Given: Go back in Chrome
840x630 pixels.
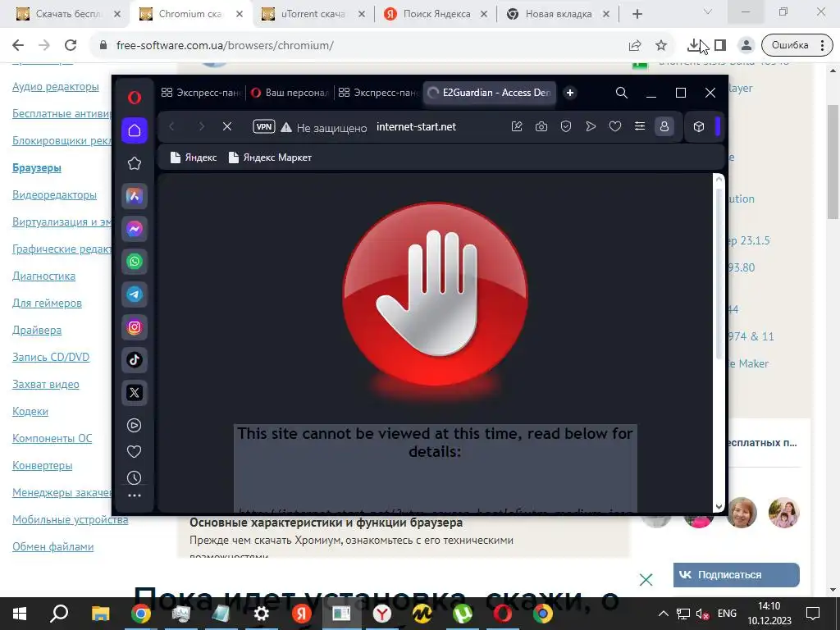Looking at the screenshot, I should [x=18, y=45].
